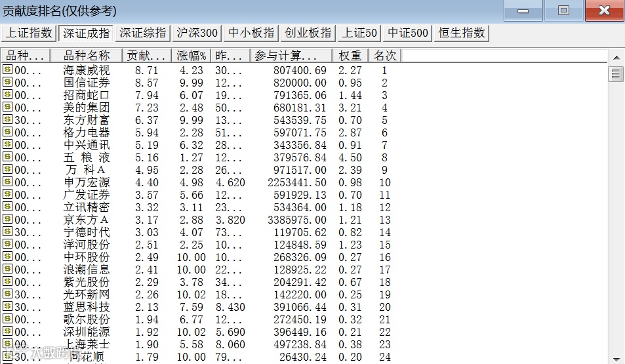Click the stock icon beside 蓝思科技
Screen dimensions: 625x364
(8, 306)
